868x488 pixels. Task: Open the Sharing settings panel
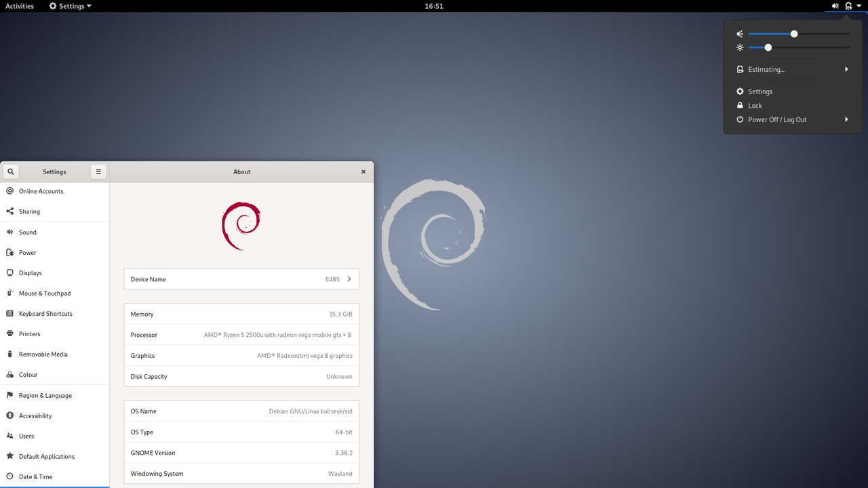pyautogui.click(x=54, y=211)
